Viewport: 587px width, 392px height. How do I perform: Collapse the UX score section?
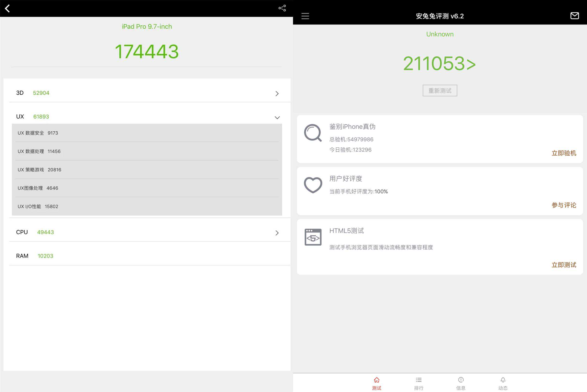pyautogui.click(x=277, y=118)
